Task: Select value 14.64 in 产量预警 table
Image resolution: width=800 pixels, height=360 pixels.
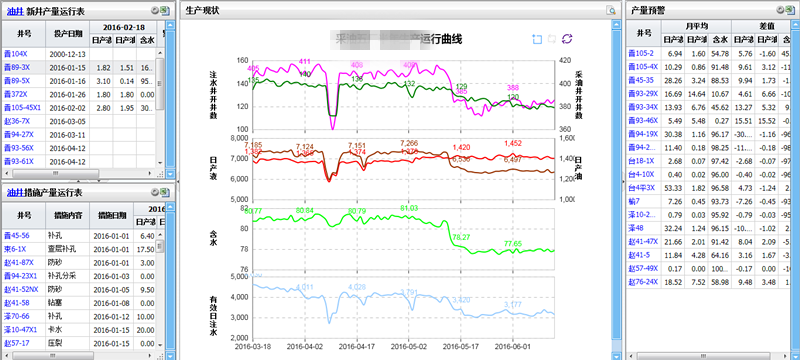Action: [696, 94]
